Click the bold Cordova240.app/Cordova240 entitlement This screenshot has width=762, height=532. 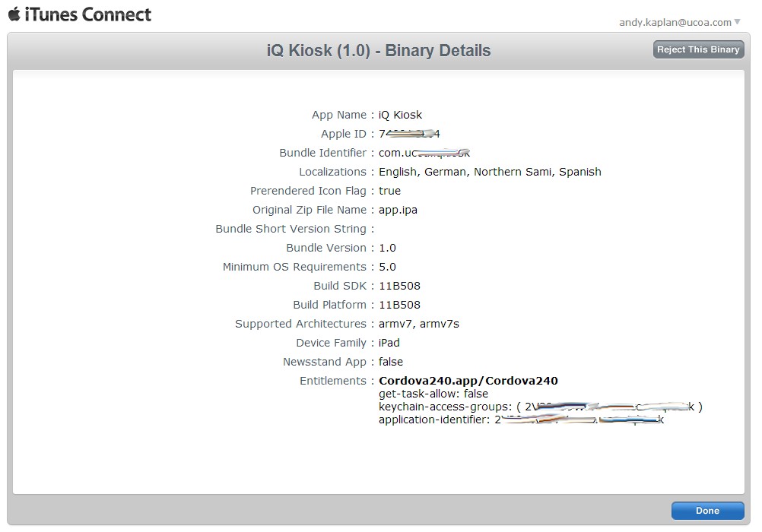pos(468,381)
